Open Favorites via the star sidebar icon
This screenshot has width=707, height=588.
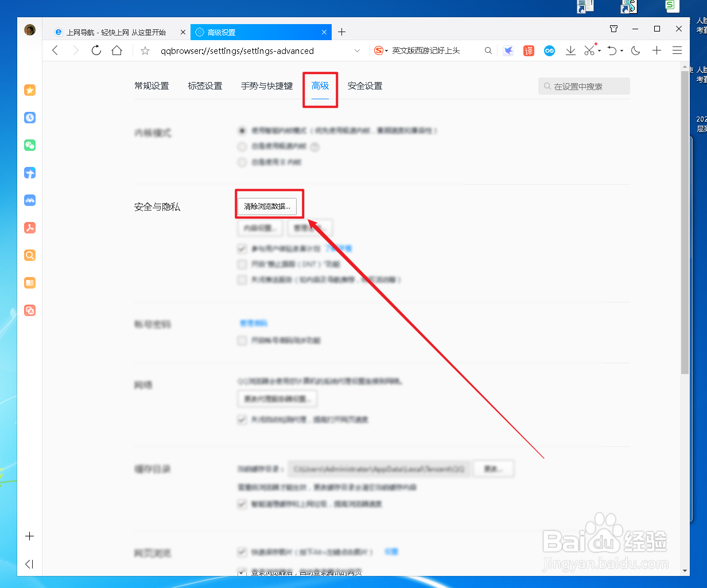29,90
